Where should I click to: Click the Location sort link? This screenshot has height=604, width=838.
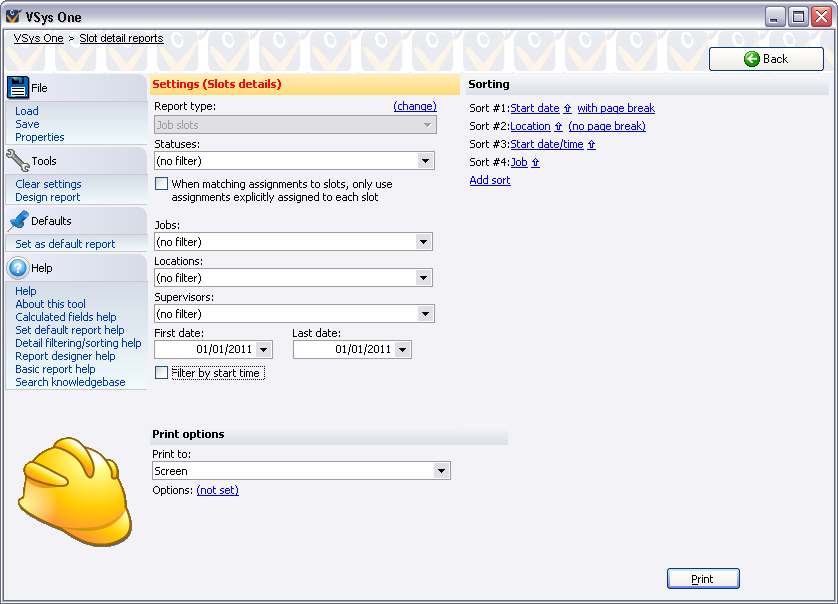click(x=530, y=126)
